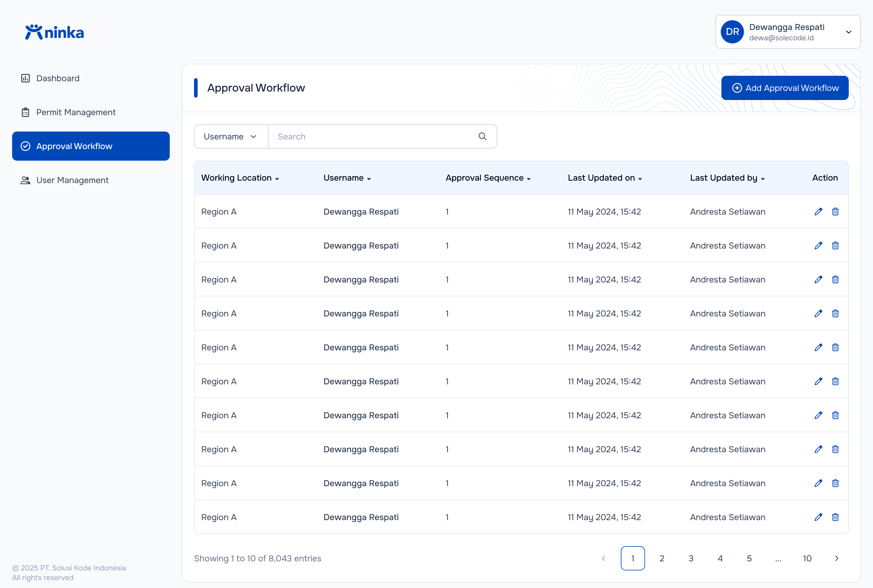
Task: Edit the fourth row using the pencil icon
Action: (x=818, y=313)
